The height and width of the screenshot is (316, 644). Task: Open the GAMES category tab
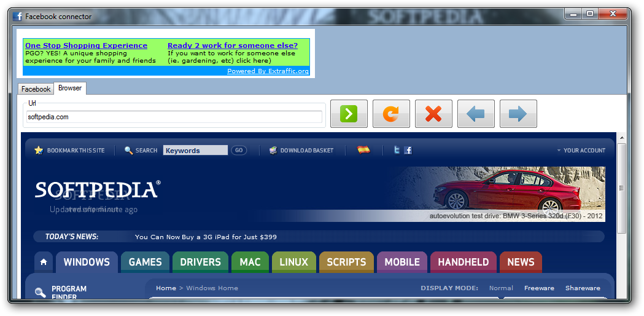point(145,262)
